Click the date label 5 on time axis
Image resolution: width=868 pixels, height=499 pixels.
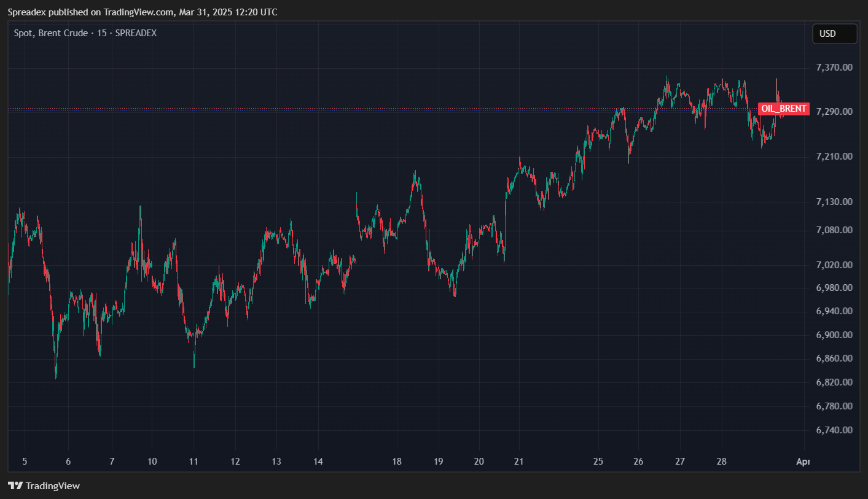[25, 462]
